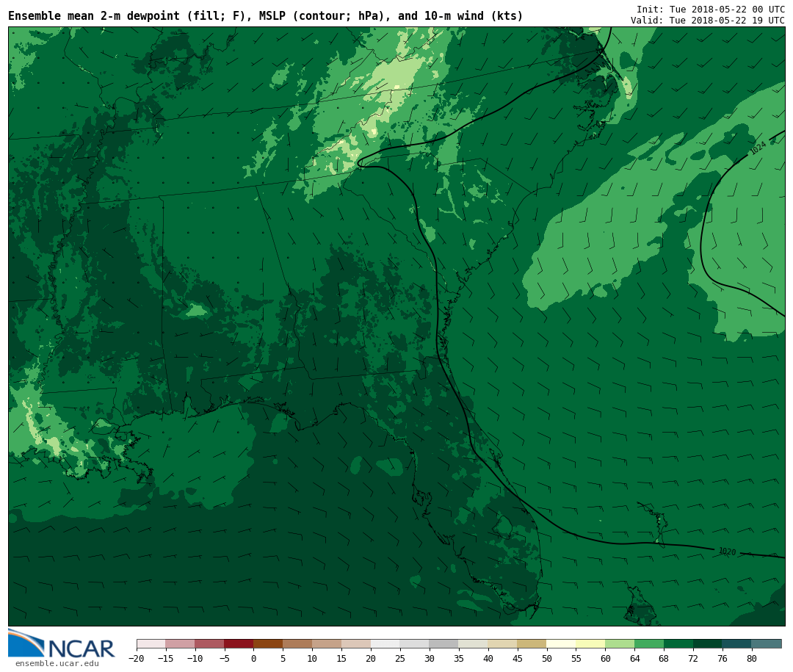Click the color swatch between -20 and -15
Image resolution: width=793 pixels, height=672 pixels.
(x=151, y=643)
